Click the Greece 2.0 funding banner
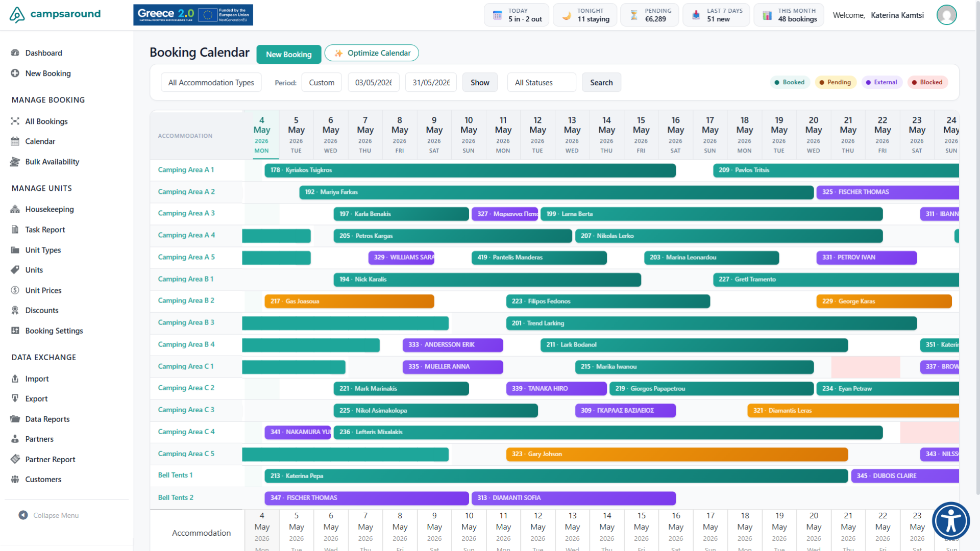The image size is (980, 551). (x=193, y=15)
